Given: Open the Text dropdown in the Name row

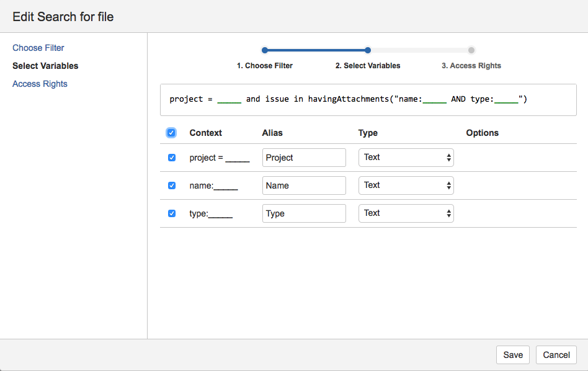Looking at the screenshot, I should pyautogui.click(x=406, y=185).
